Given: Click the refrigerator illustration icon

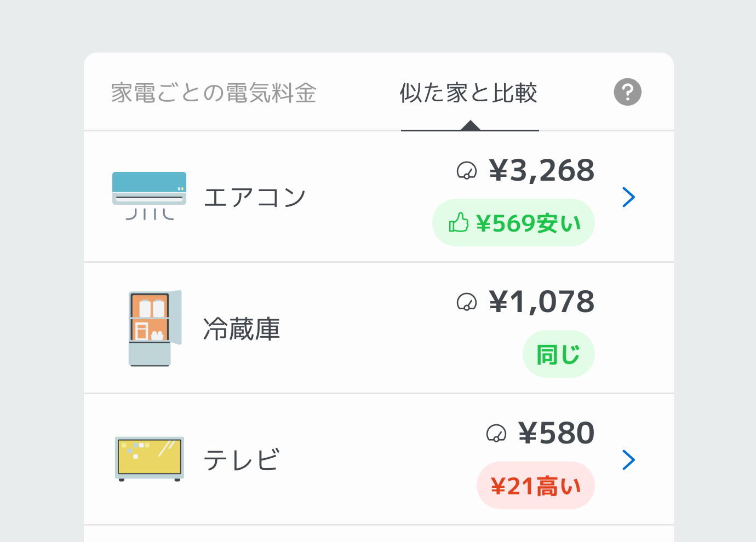Looking at the screenshot, I should coord(154,328).
